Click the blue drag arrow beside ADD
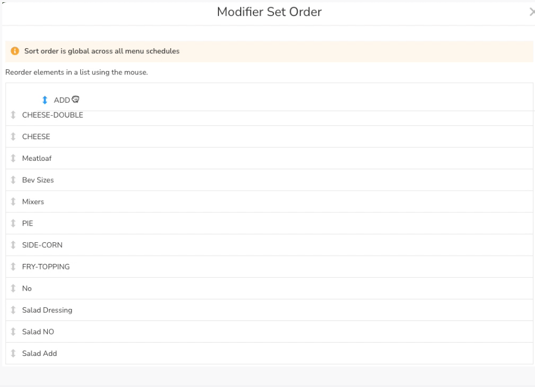The width and height of the screenshot is (535, 392). pyautogui.click(x=45, y=100)
